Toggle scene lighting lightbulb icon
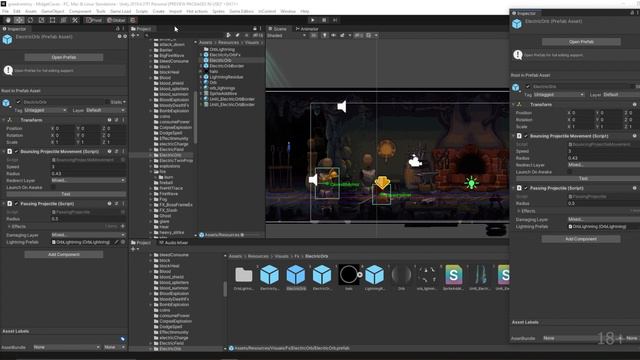The height and width of the screenshot is (360, 640). (x=324, y=36)
